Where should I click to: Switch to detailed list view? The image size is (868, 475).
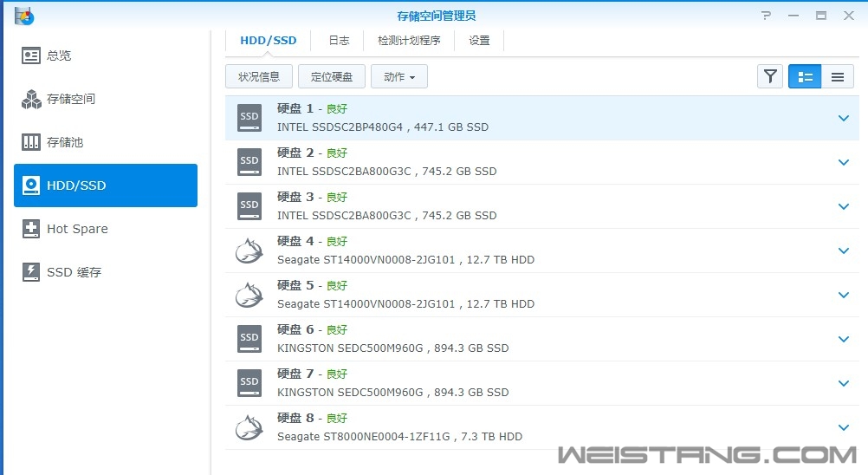tap(805, 76)
